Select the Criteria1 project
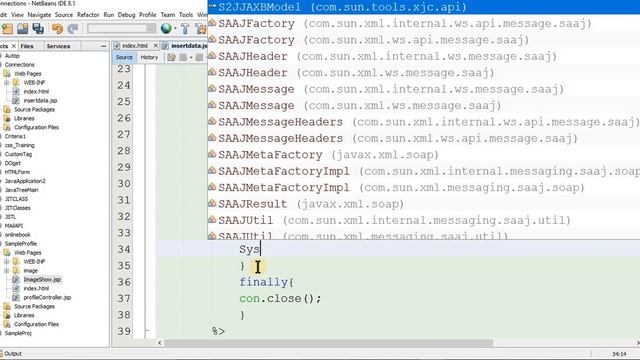 click(15, 136)
